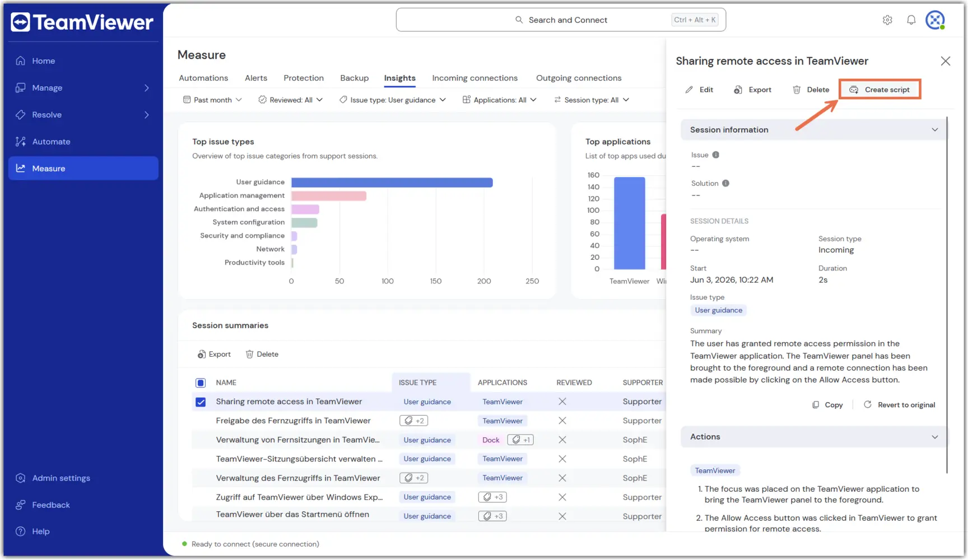
Task: Click the User guidance chart bar
Action: click(x=392, y=183)
